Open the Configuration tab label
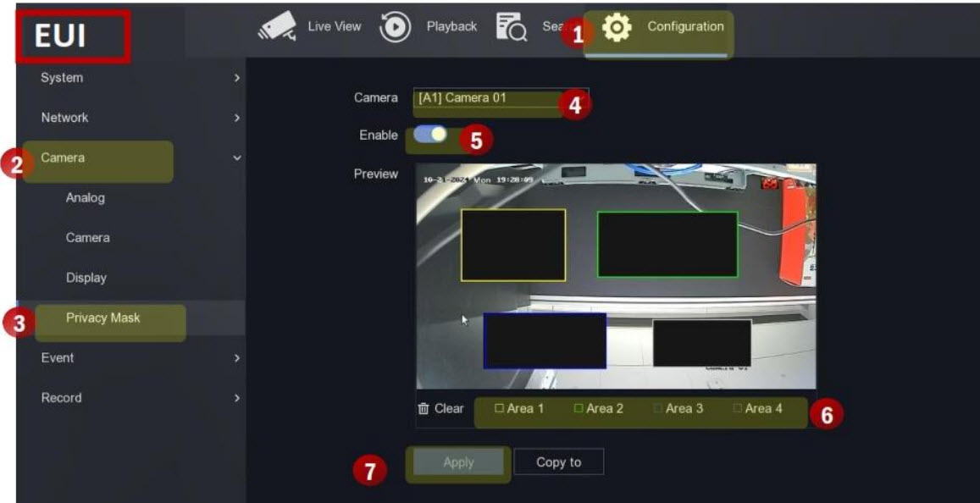This screenshot has height=503, width=980. (685, 27)
